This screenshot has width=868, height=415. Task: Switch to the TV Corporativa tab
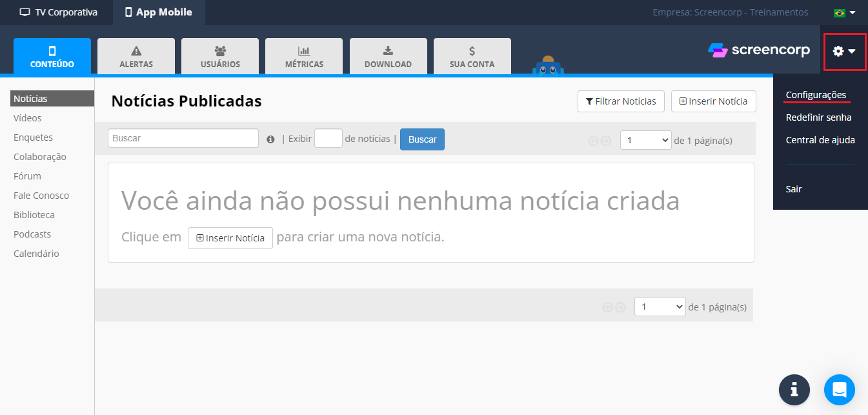tap(58, 12)
